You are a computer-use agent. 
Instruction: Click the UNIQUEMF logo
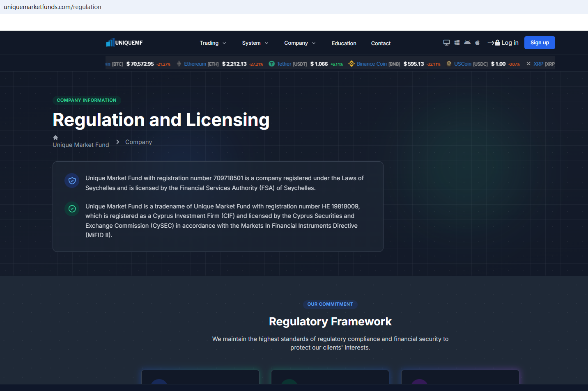[124, 43]
